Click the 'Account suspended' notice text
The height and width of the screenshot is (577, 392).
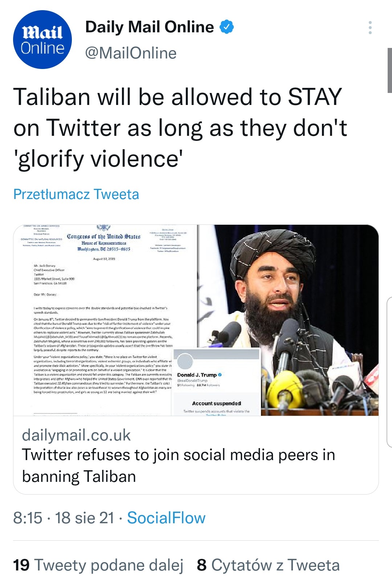(x=217, y=403)
